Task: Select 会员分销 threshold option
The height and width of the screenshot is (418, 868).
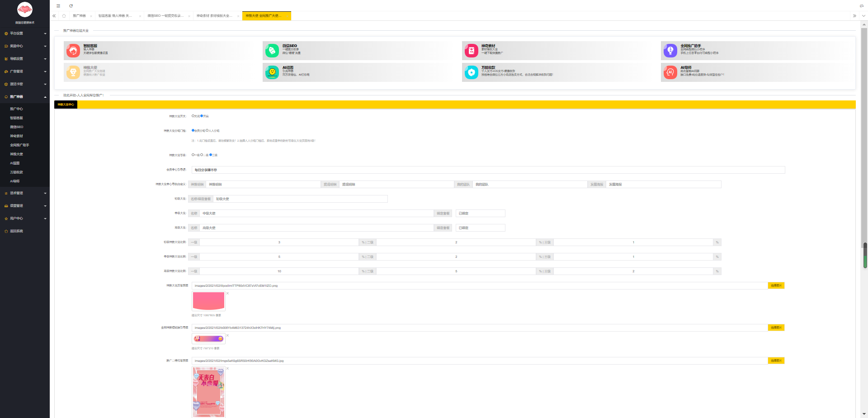Action: [x=193, y=131]
